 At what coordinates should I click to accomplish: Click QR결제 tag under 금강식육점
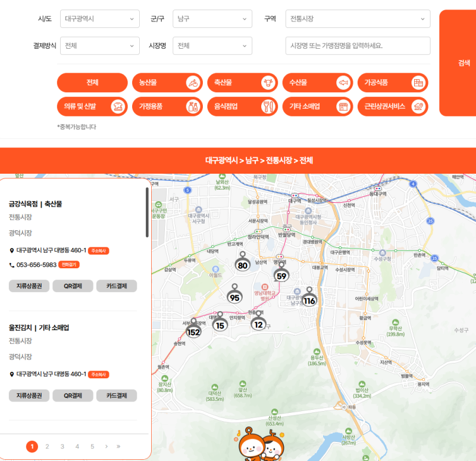coord(73,286)
